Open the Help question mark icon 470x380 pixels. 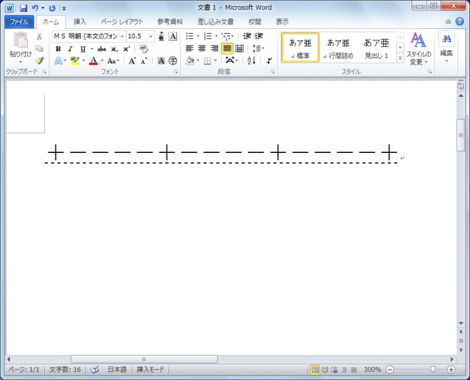(460, 22)
